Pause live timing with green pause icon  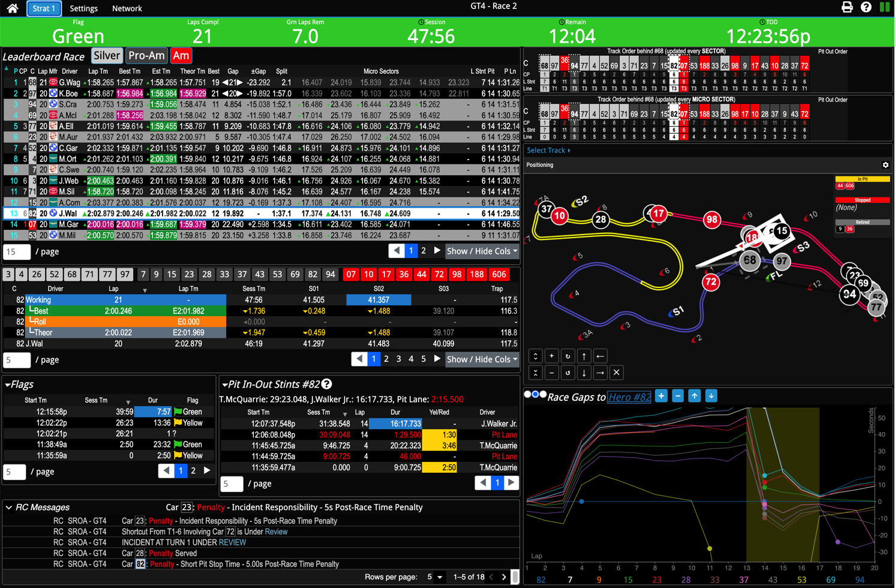coord(885,7)
